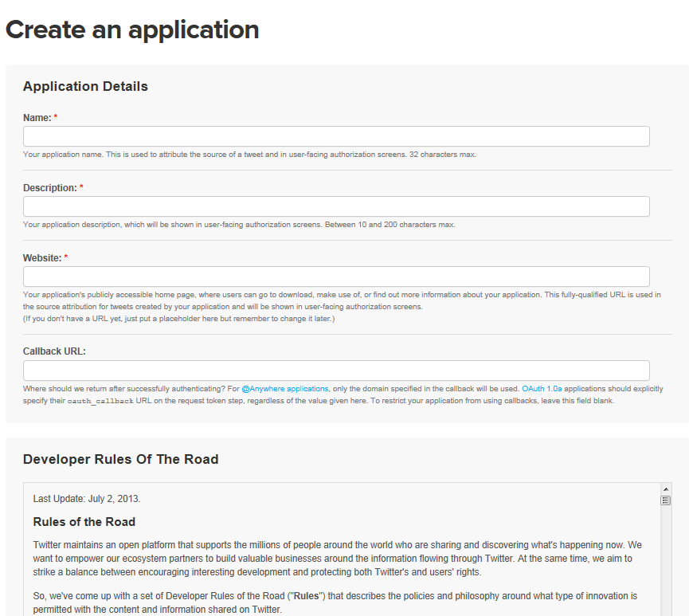This screenshot has width=689, height=616.
Task: Click the Description field label
Action: tap(49, 188)
